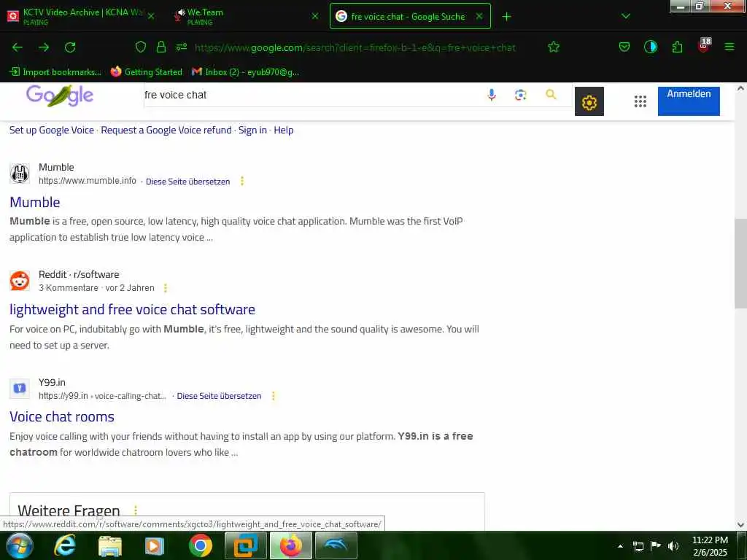Submit search with the magnifier icon
Viewport: 747px width, 560px height.
click(551, 94)
